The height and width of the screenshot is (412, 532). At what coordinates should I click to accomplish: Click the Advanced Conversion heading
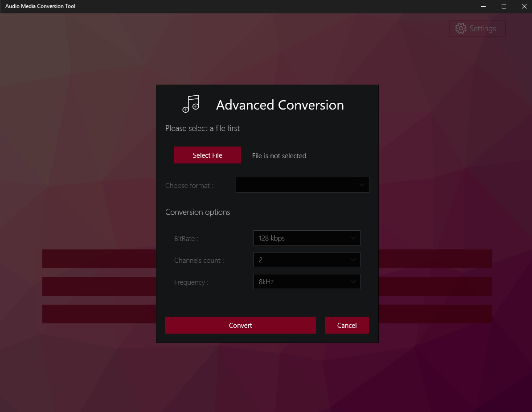pos(280,105)
